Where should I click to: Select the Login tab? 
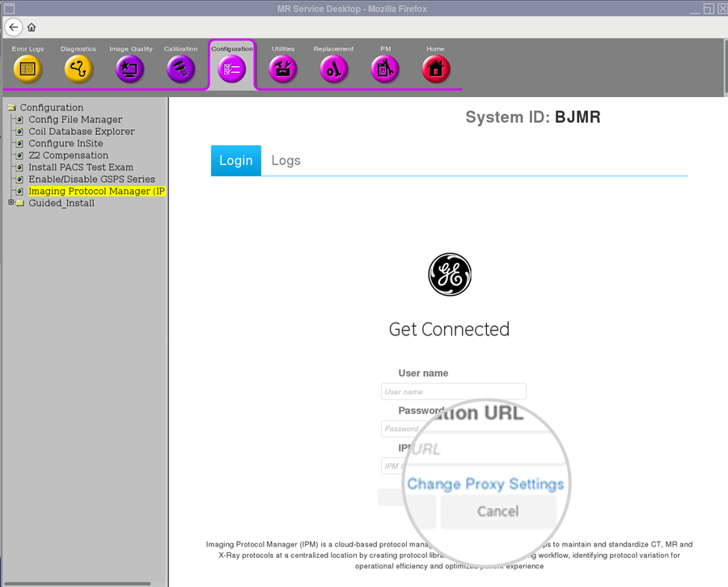[x=235, y=160]
